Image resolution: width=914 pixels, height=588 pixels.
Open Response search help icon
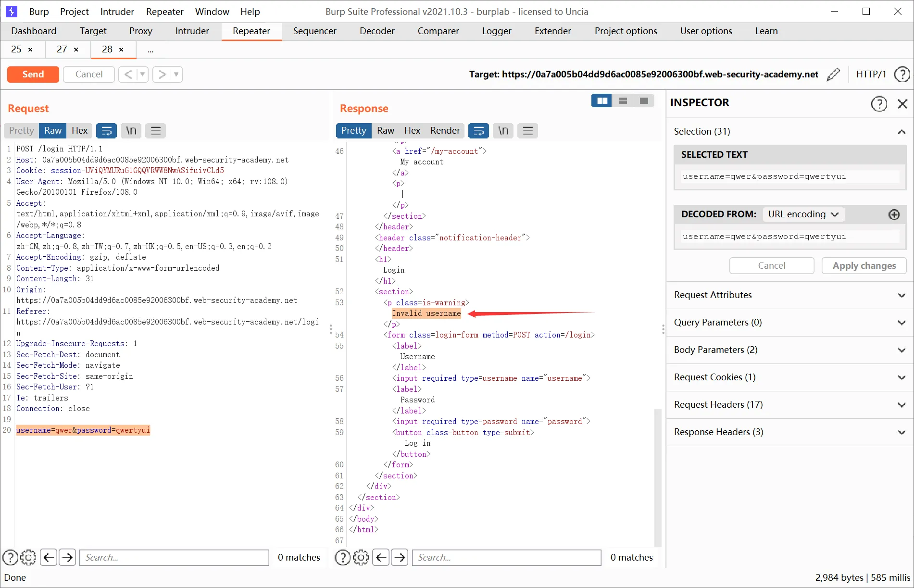[342, 557]
